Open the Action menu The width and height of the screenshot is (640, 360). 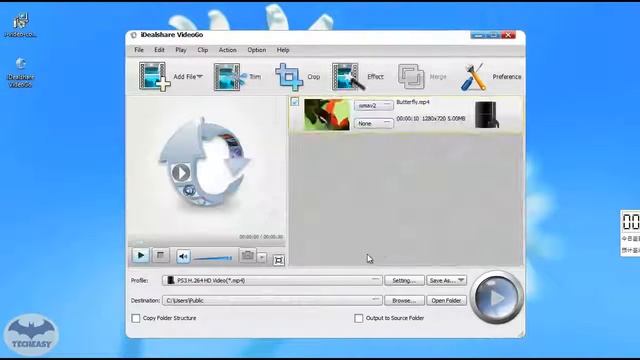point(227,50)
